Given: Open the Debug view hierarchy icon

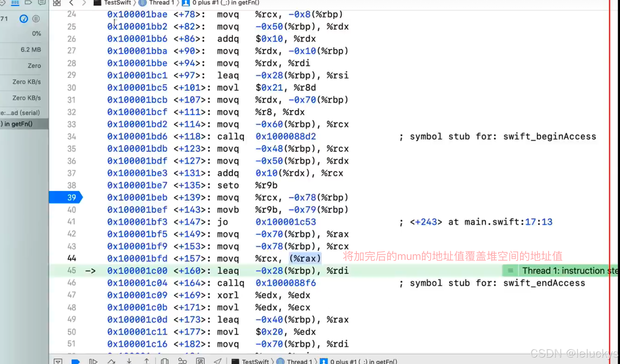Looking at the screenshot, I should tap(165, 361).
